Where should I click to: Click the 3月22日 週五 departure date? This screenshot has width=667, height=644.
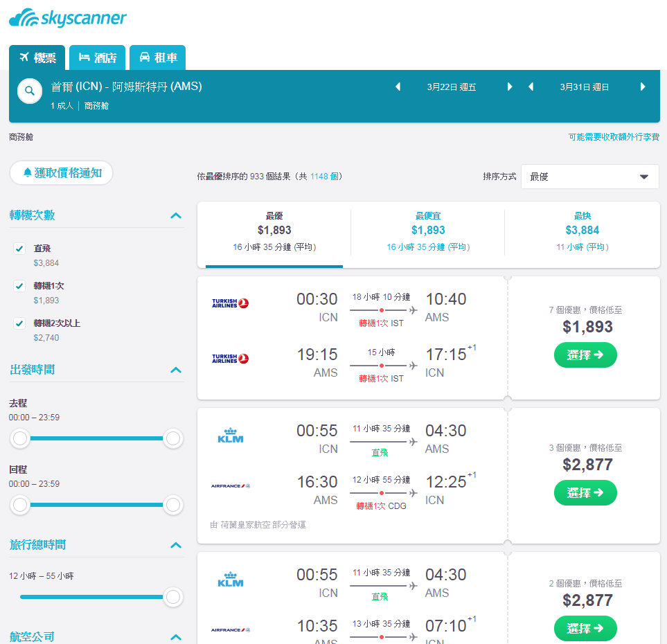click(452, 87)
